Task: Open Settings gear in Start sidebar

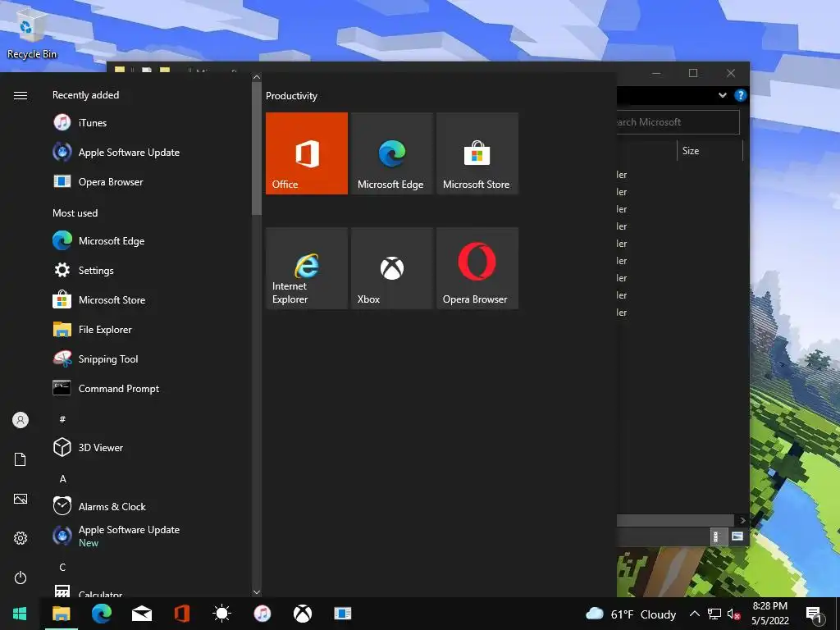Action: 21,538
